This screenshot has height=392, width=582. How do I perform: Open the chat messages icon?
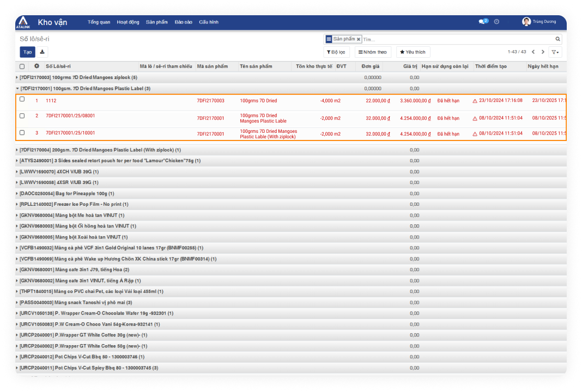(482, 22)
